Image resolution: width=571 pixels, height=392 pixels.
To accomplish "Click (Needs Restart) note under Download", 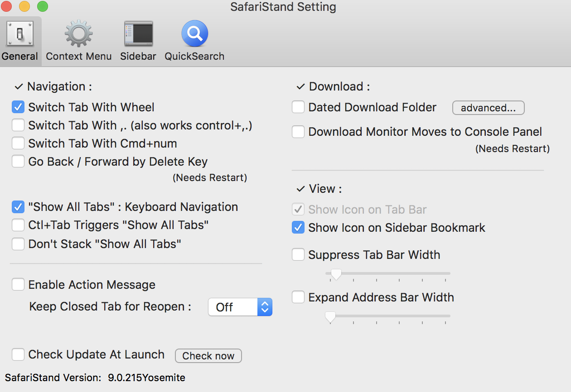I will [513, 148].
